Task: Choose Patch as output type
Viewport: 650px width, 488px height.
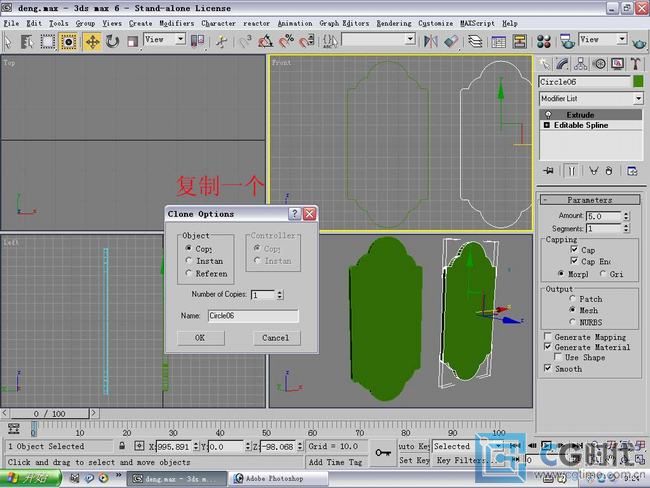Action: tap(573, 299)
